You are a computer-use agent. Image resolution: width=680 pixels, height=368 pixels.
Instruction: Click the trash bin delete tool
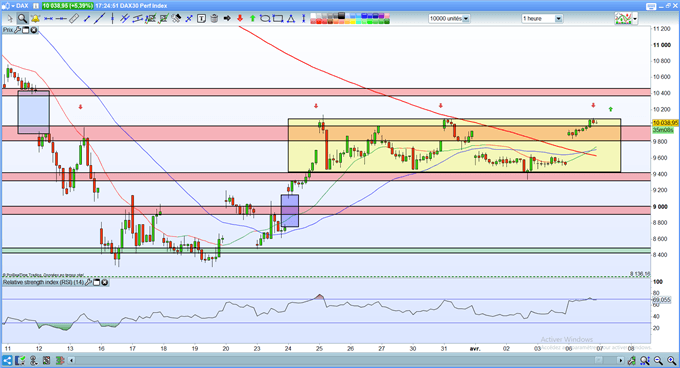coord(214,19)
